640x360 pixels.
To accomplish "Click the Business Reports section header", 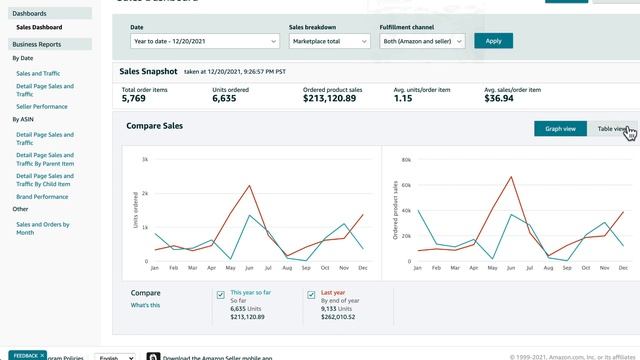I will click(x=50, y=44).
